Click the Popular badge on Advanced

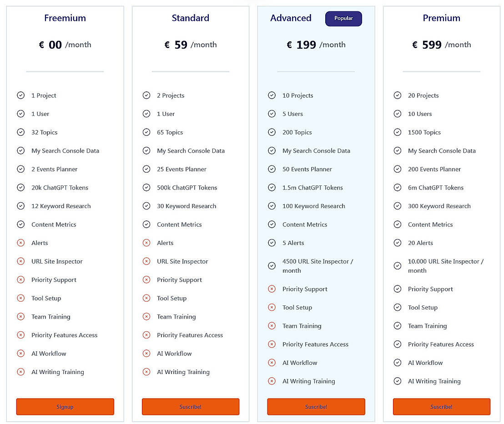click(343, 19)
